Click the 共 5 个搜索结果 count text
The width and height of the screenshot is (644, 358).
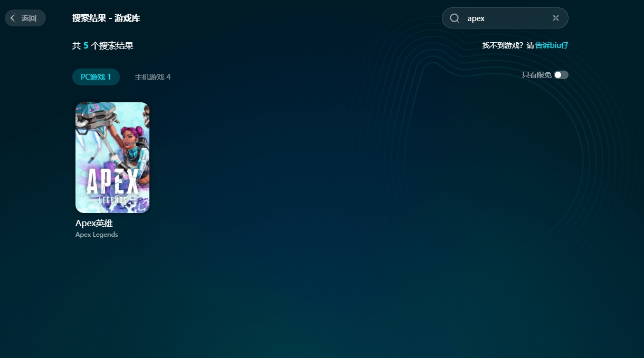pos(103,46)
